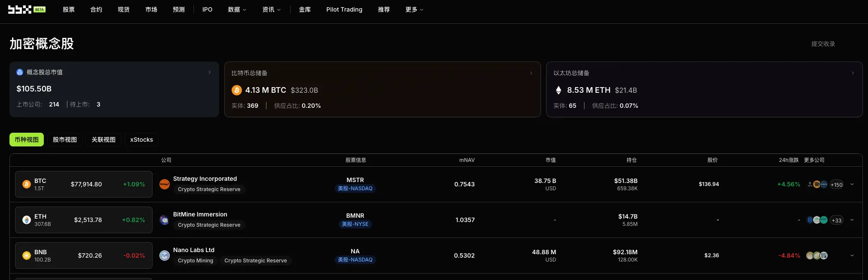
Task: Click Crypto Strategic Reserve tag under BitMine Immersion
Action: click(x=209, y=225)
